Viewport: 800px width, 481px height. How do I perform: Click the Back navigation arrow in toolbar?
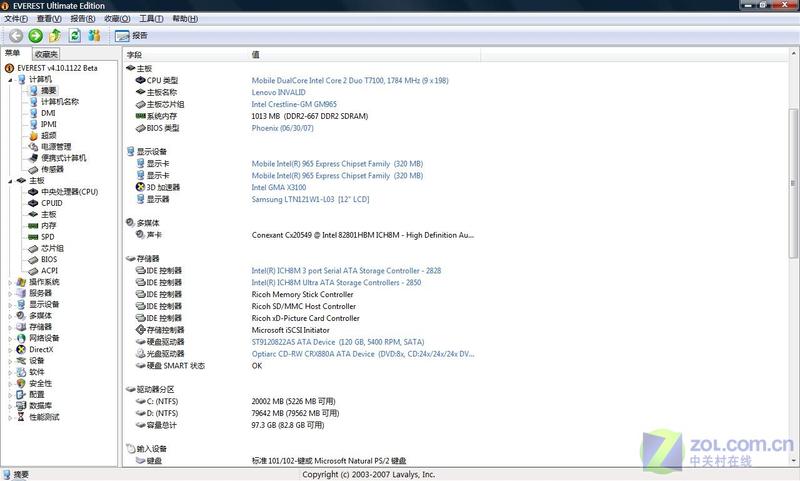[16, 35]
